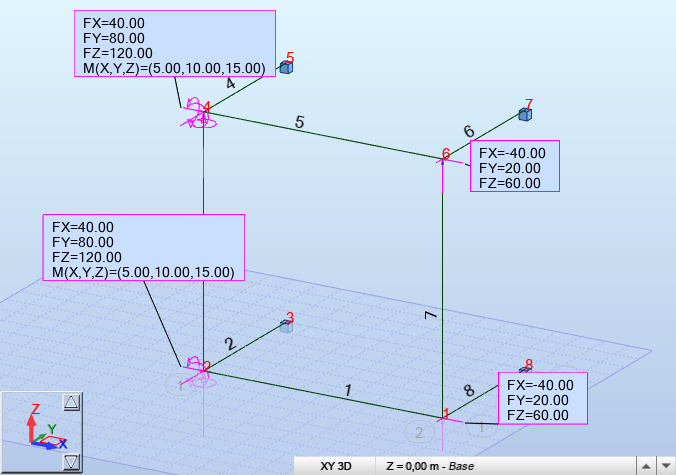Select bar label 2 near node 3
This screenshot has height=475, width=676.
click(230, 344)
